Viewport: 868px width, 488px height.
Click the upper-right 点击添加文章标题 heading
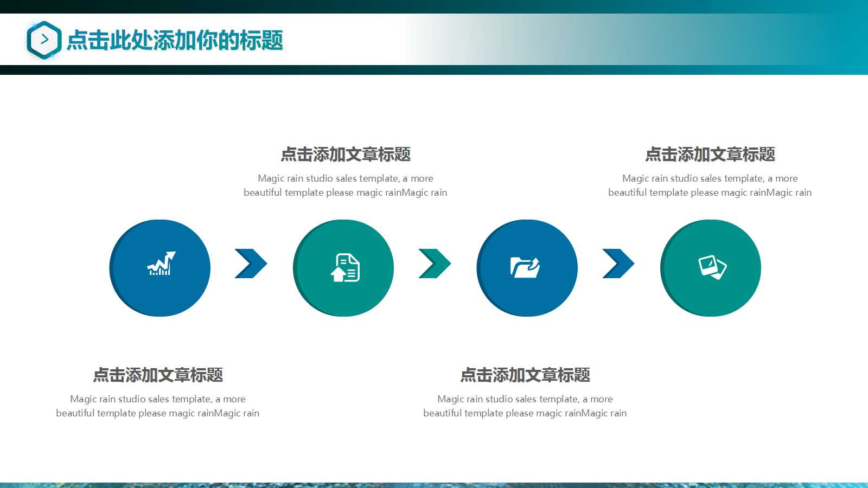click(711, 155)
